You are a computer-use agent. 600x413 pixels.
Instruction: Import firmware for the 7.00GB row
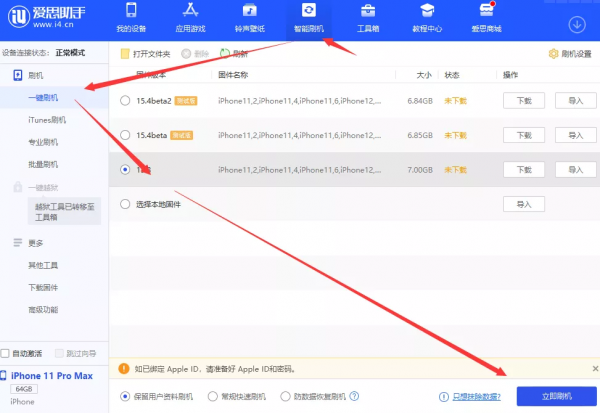(576, 170)
